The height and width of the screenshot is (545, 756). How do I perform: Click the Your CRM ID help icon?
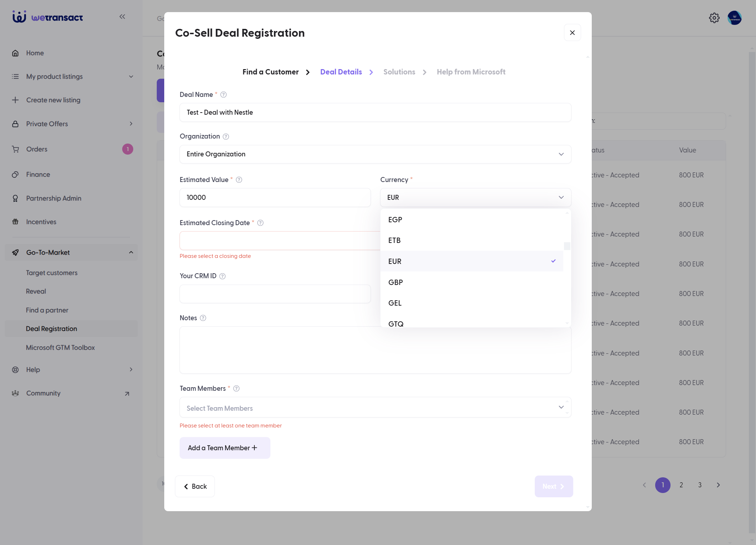pos(222,276)
